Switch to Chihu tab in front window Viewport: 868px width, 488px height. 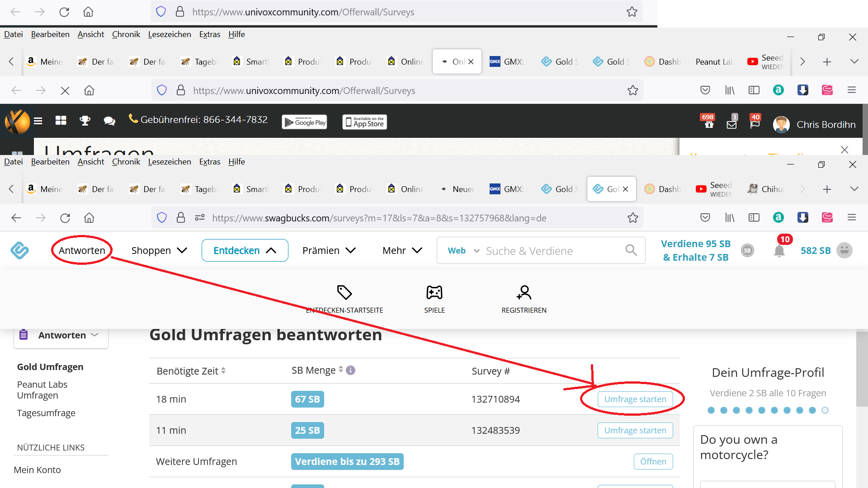click(x=766, y=189)
